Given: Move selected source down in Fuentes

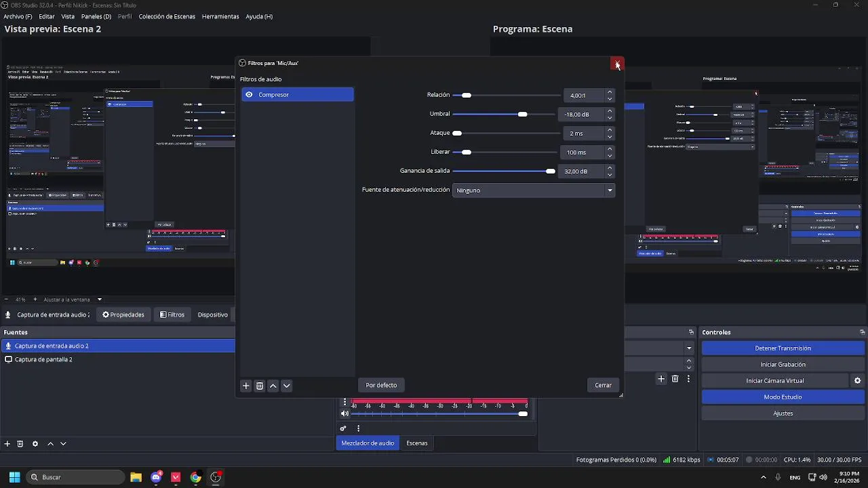Looking at the screenshot, I should 63,444.
